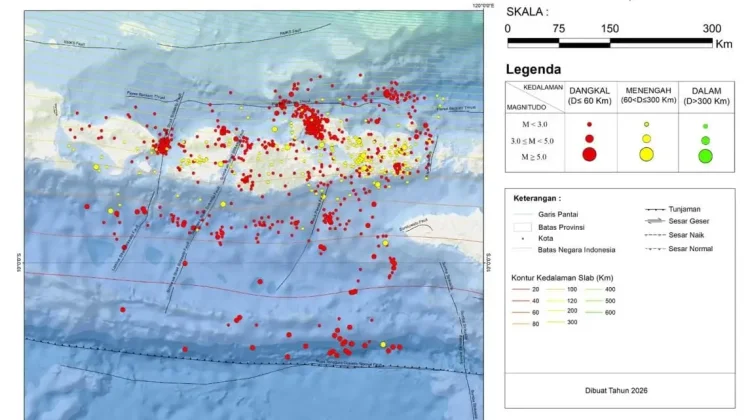Click the 'Sesar Geser' label
Viewport: 750px width, 420px height.
coord(689,221)
